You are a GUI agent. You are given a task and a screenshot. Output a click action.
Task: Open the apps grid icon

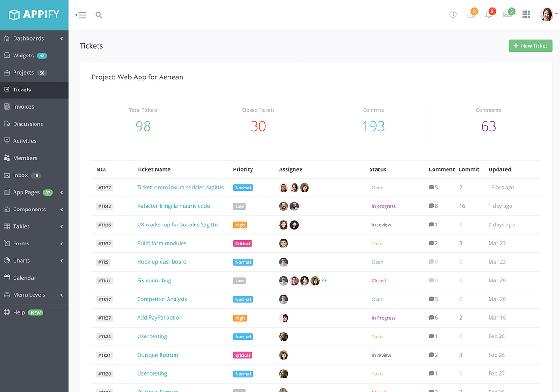(526, 14)
